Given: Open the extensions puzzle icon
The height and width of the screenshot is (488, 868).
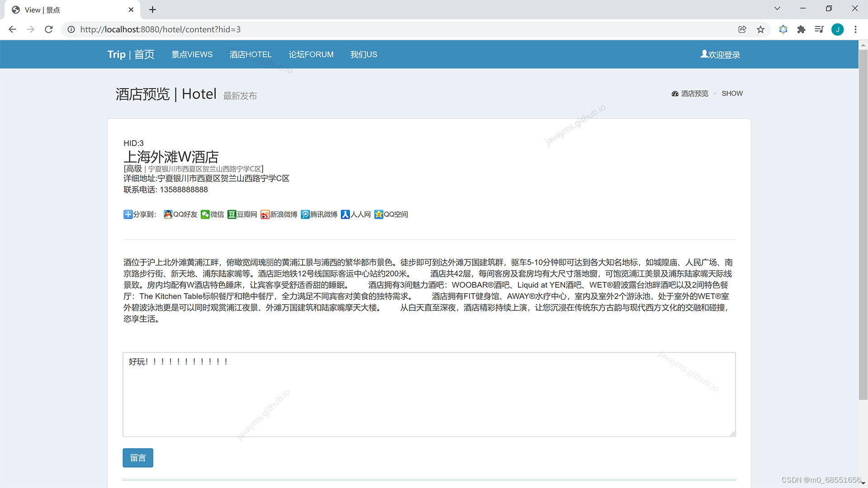Looking at the screenshot, I should tap(801, 29).
